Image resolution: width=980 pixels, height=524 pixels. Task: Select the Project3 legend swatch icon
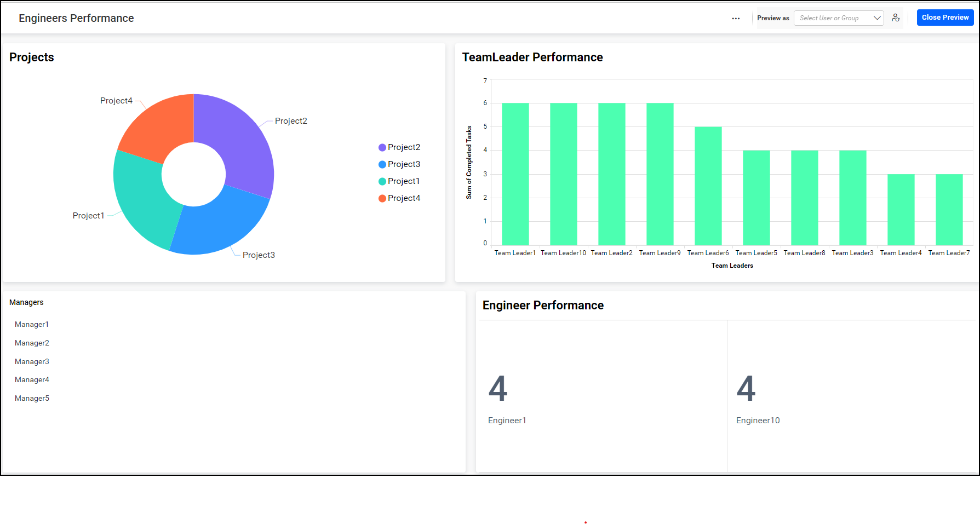point(382,164)
